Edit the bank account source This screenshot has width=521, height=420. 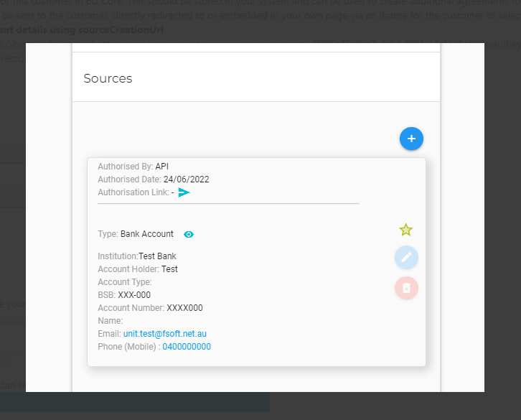(x=406, y=258)
